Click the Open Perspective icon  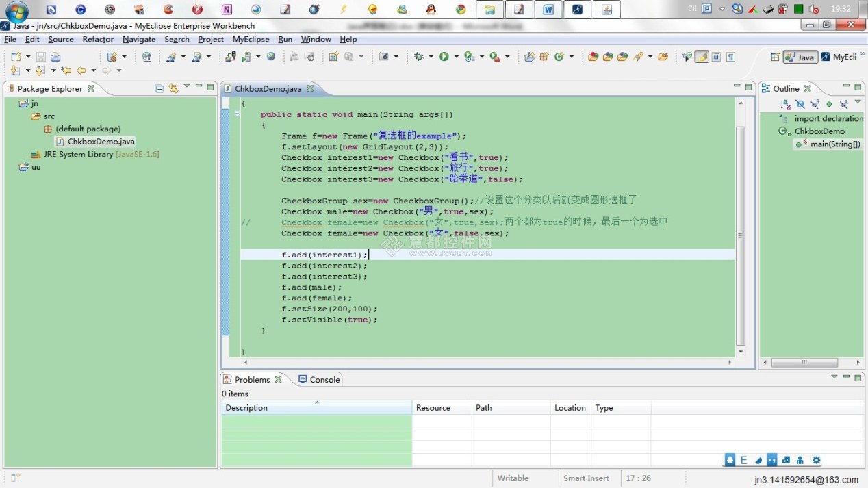coord(775,57)
